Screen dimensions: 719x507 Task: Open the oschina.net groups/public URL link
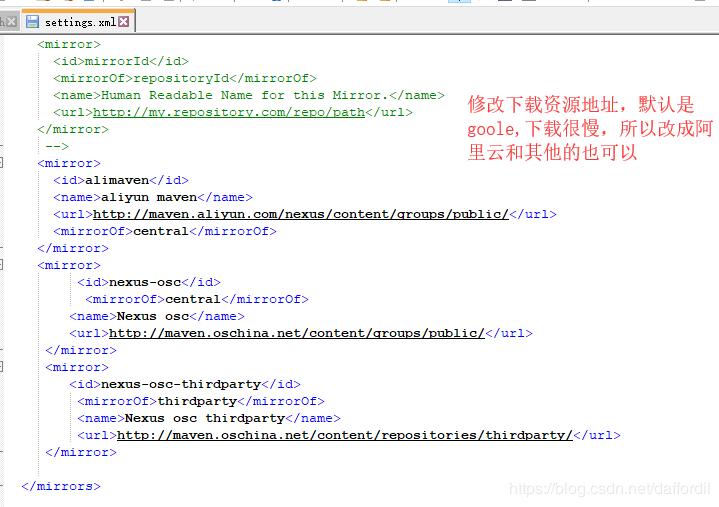[296, 333]
